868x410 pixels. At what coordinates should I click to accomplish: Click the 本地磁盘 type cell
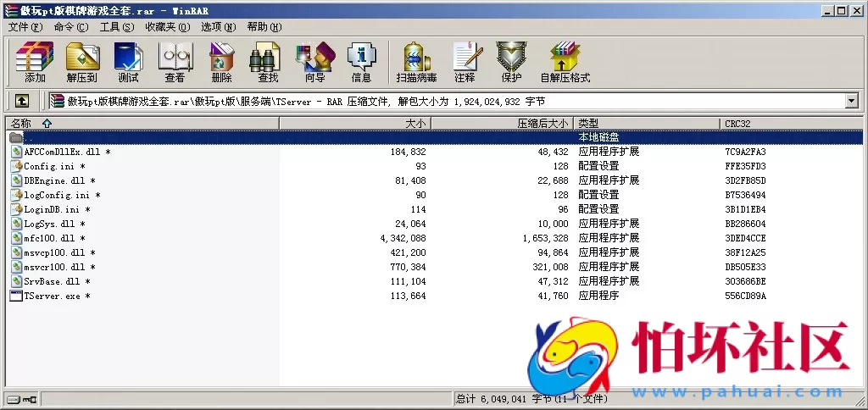click(x=598, y=137)
